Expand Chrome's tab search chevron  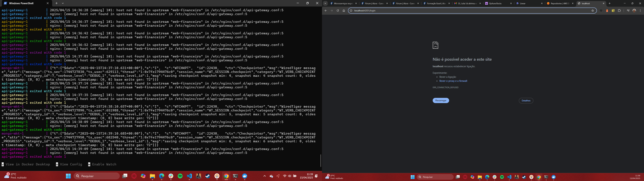point(325,3)
